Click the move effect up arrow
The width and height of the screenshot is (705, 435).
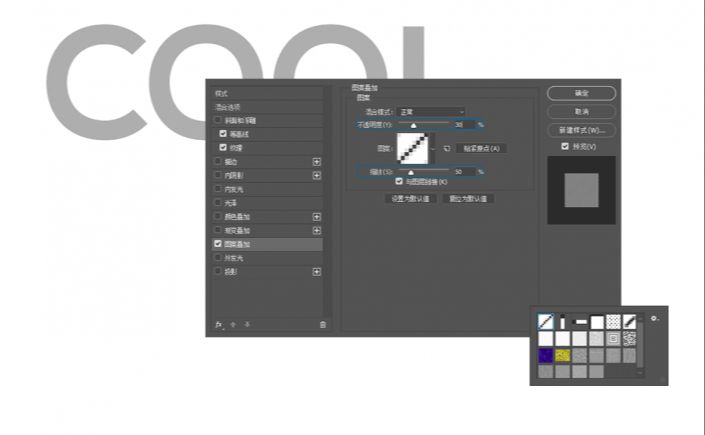click(233, 324)
